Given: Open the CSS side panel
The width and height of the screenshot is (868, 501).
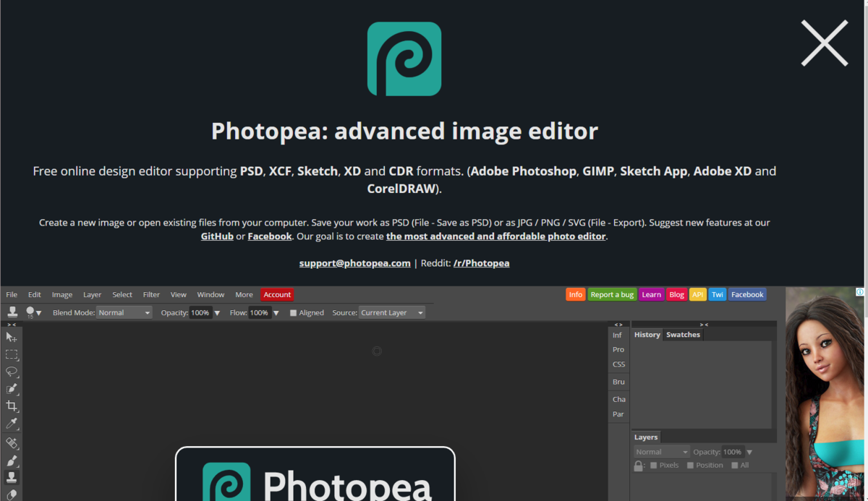Looking at the screenshot, I should pyautogui.click(x=618, y=364).
